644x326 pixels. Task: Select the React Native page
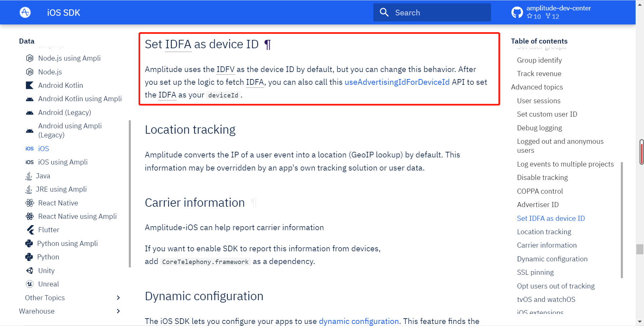(58, 203)
